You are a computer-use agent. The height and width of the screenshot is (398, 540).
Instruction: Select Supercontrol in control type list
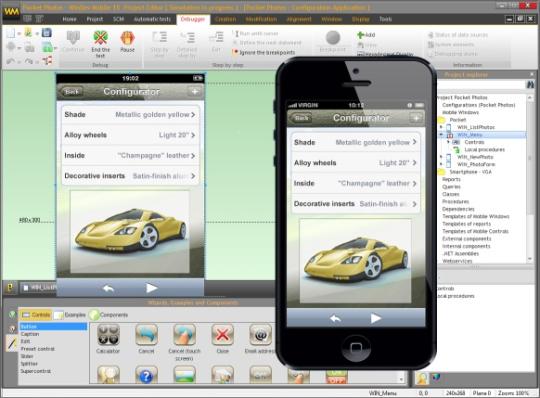(36, 371)
